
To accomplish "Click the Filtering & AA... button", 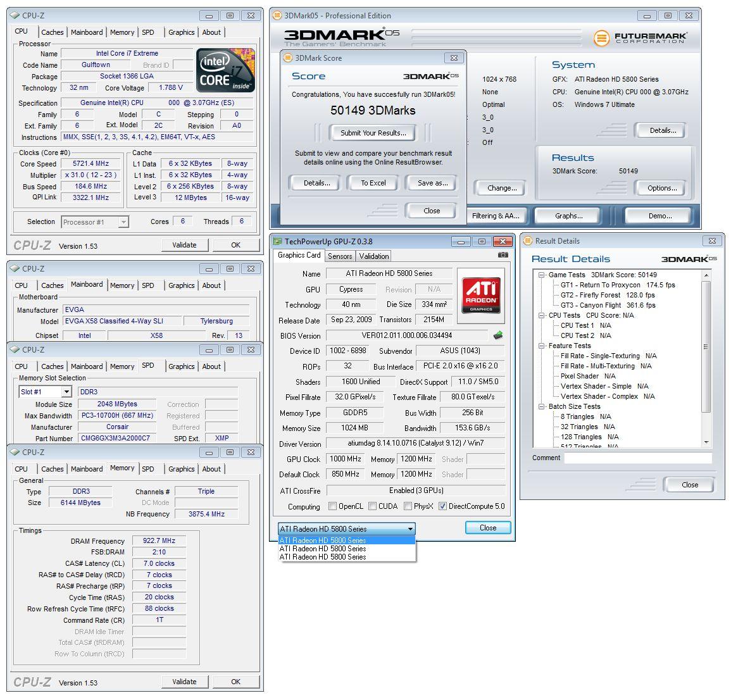I will (x=496, y=216).
